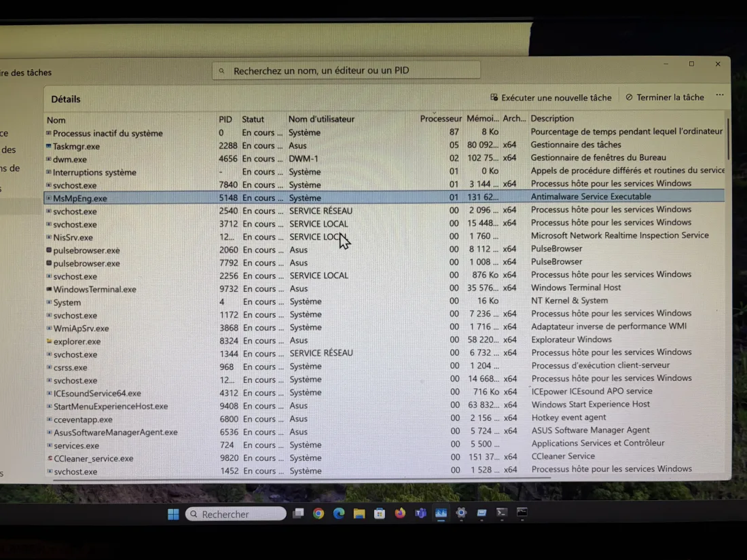Sort by Nom d'utilisateur column header
Image resolution: width=747 pixels, height=560 pixels.
coord(322,119)
